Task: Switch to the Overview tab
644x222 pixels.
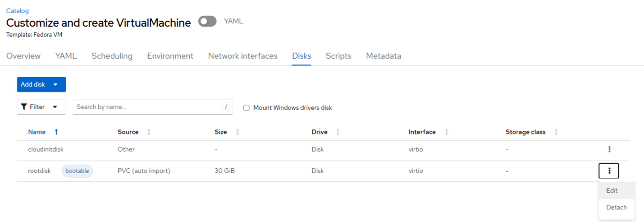Action: coord(23,56)
